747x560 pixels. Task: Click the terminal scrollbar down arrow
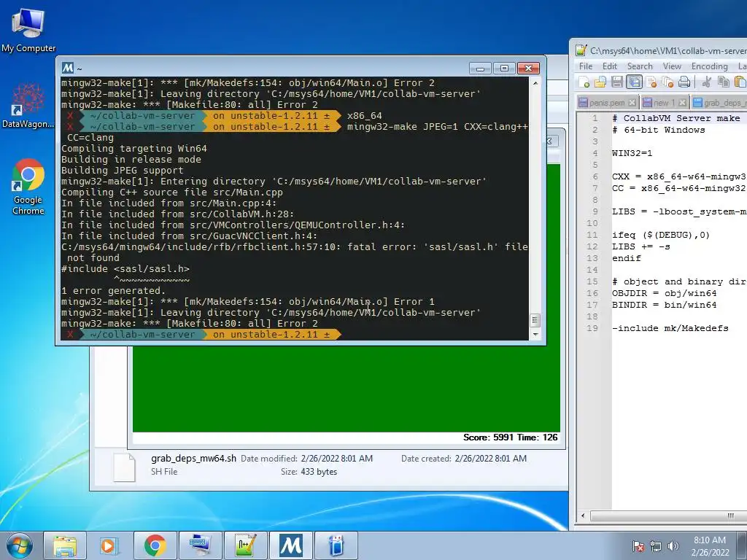[x=535, y=334]
